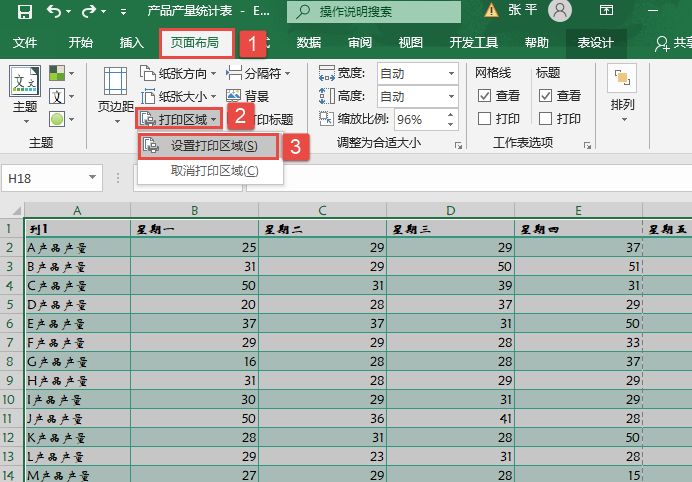Screen dimensions: 692x482
Task: Click cell A2 containing A产品产量
Action: click(x=78, y=248)
